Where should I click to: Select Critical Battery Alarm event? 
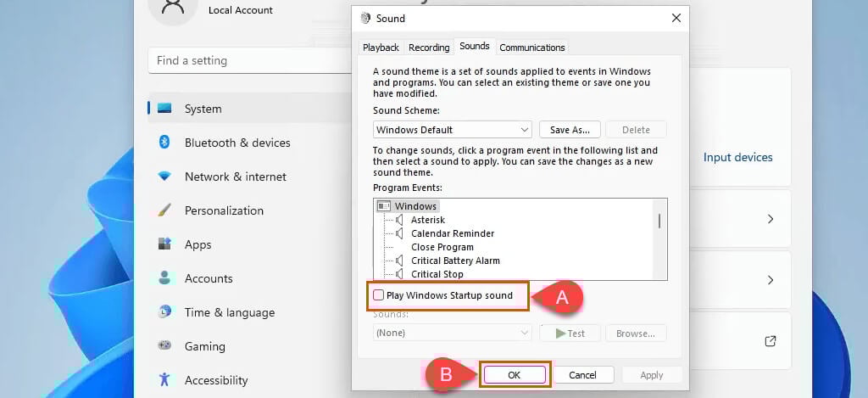[455, 261]
